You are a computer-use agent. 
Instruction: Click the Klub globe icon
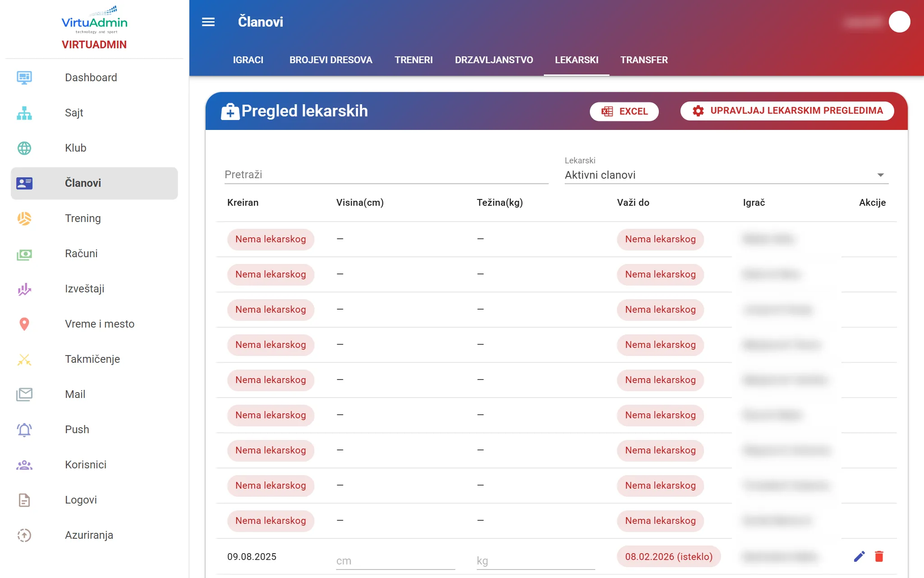coord(24,148)
